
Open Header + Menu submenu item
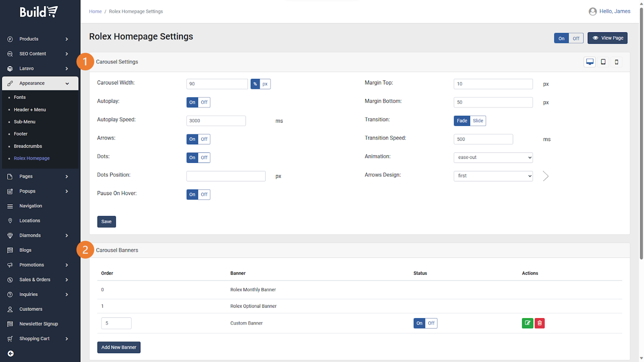(30, 109)
